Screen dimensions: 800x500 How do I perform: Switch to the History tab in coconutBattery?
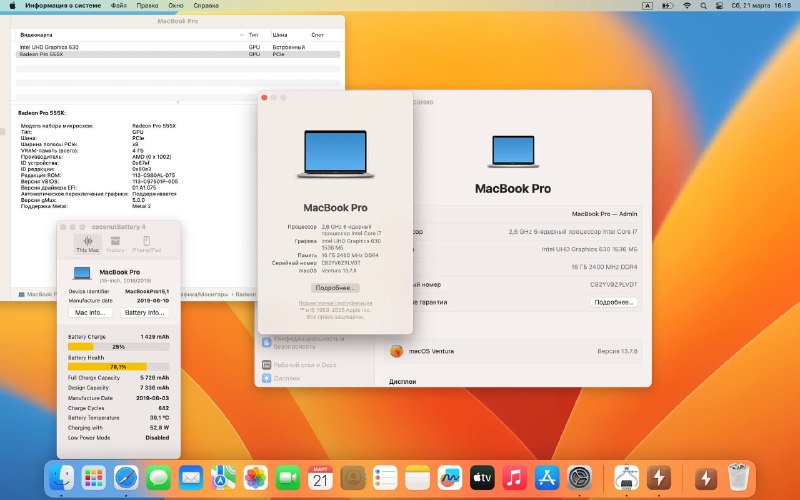[116, 244]
